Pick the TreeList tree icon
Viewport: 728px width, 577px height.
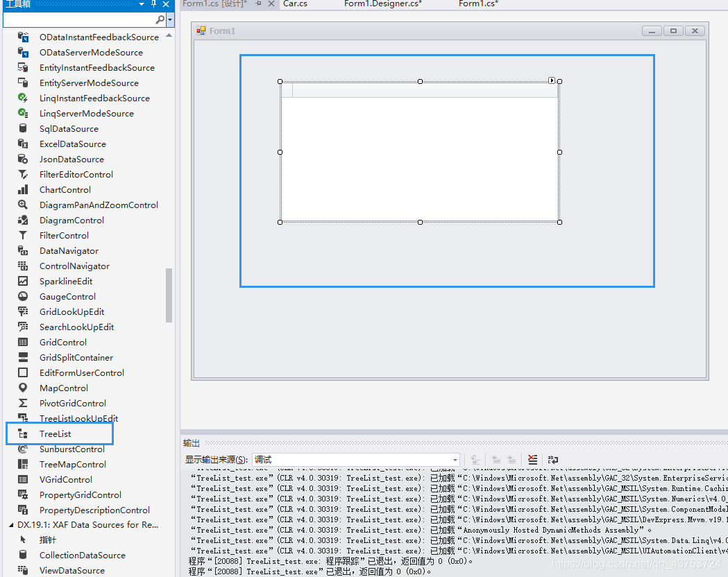click(x=23, y=433)
